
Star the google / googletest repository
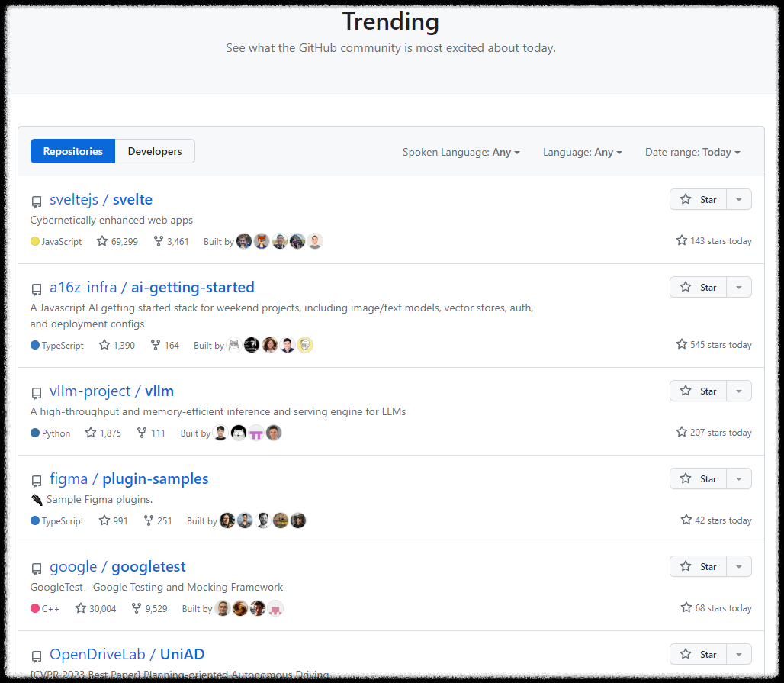698,566
